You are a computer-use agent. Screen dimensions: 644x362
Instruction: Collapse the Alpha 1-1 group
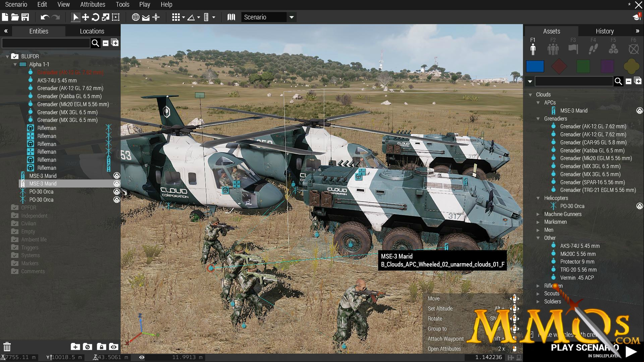(x=15, y=65)
